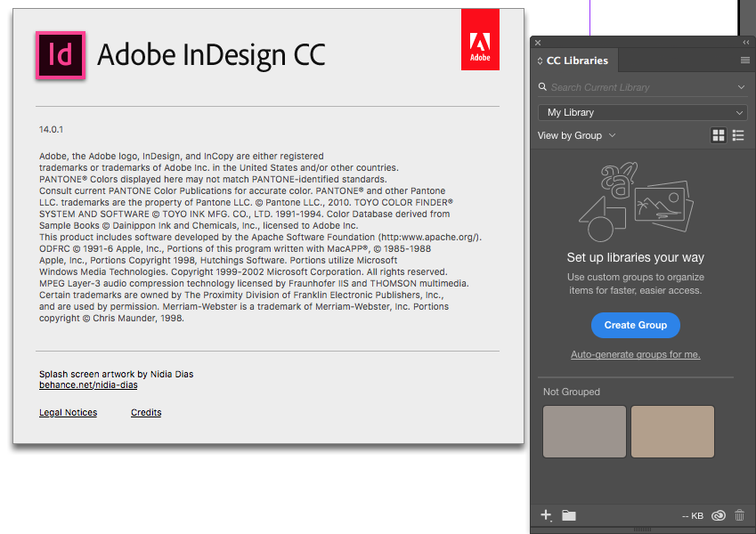Toggle CC Libraries panel size arrows

click(x=540, y=61)
